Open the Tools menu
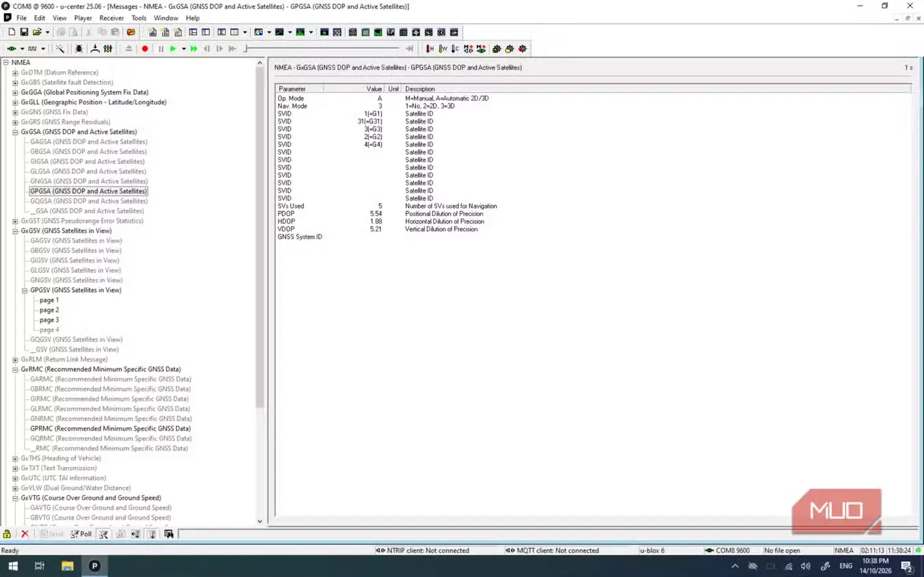Viewport: 924px width, 577px height. (x=139, y=18)
